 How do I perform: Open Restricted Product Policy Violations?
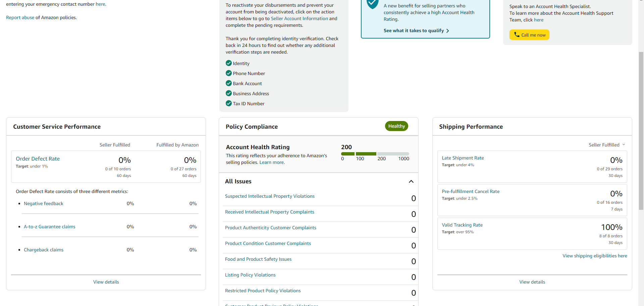(263, 291)
